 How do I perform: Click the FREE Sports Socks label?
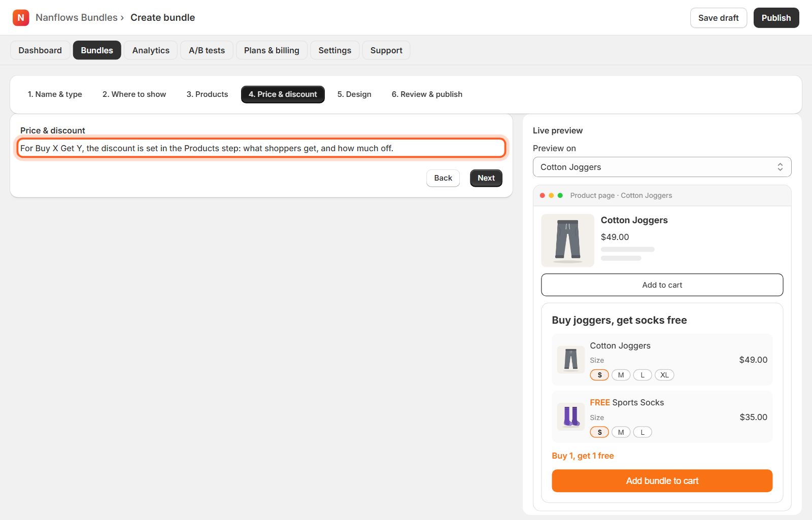pos(627,402)
